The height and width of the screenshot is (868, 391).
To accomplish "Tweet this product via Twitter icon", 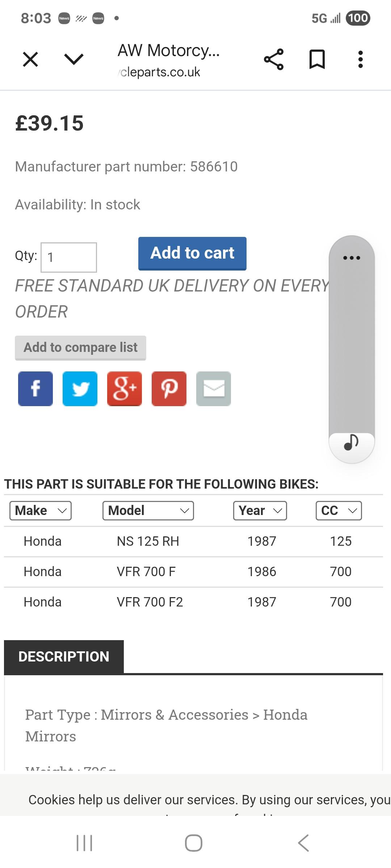I will click(80, 389).
